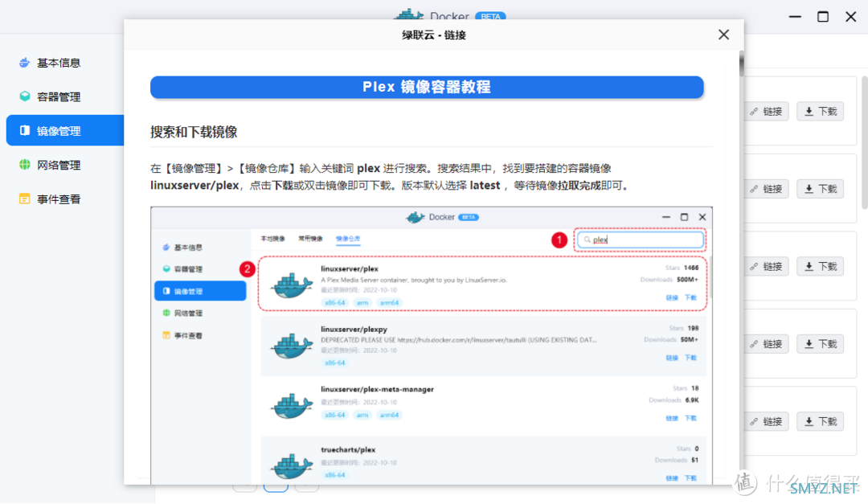Image resolution: width=868 pixels, height=504 pixels.
Task: Minimize the Docker window
Action: tap(795, 17)
